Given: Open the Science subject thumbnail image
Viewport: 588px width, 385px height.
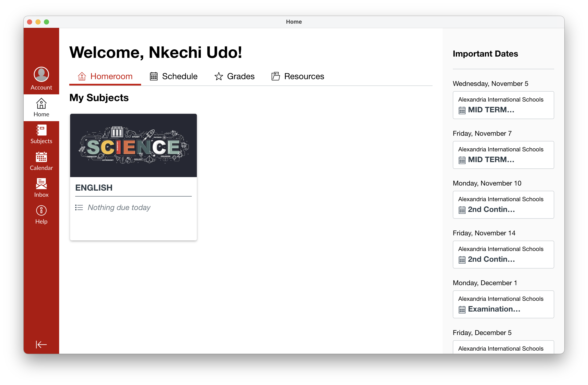Looking at the screenshot, I should (x=133, y=145).
